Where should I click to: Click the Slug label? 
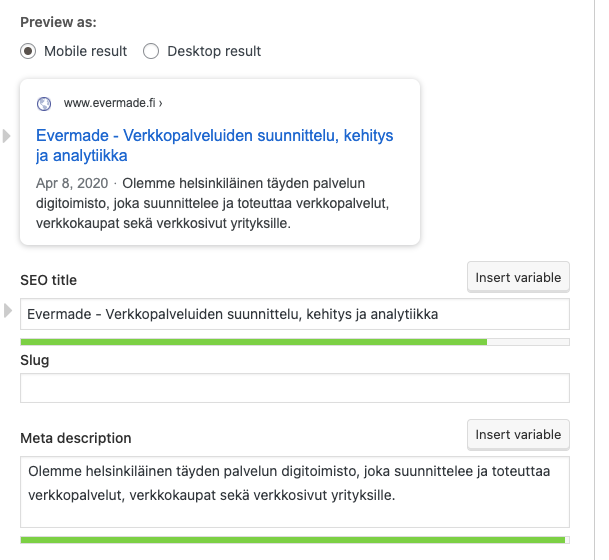click(35, 359)
